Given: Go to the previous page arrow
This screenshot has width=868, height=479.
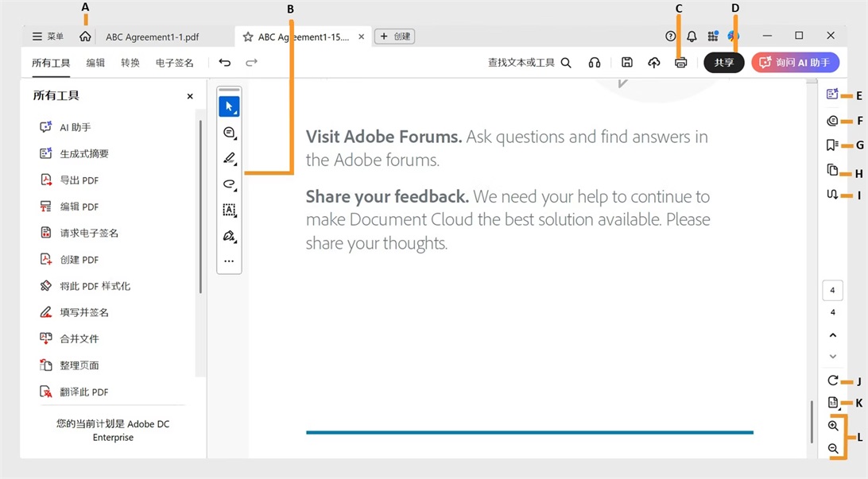Looking at the screenshot, I should pyautogui.click(x=832, y=335).
